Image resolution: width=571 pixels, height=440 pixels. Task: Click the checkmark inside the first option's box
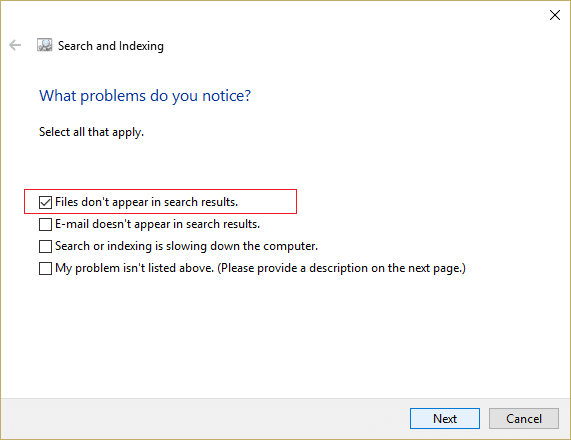point(45,202)
